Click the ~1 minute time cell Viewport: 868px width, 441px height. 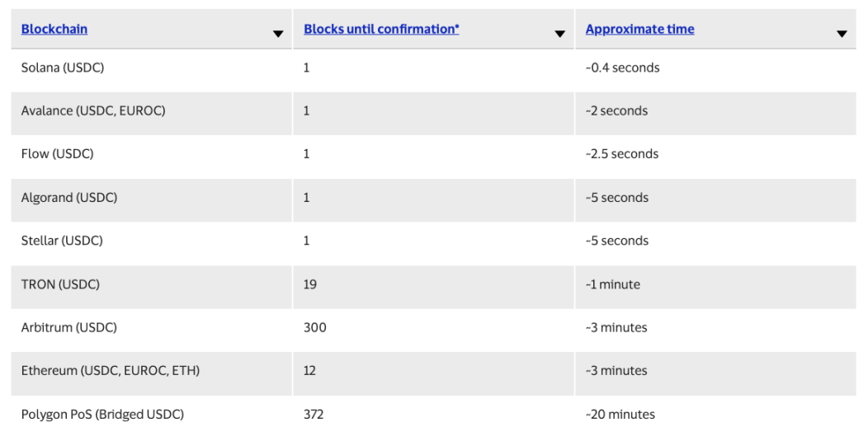pos(612,284)
